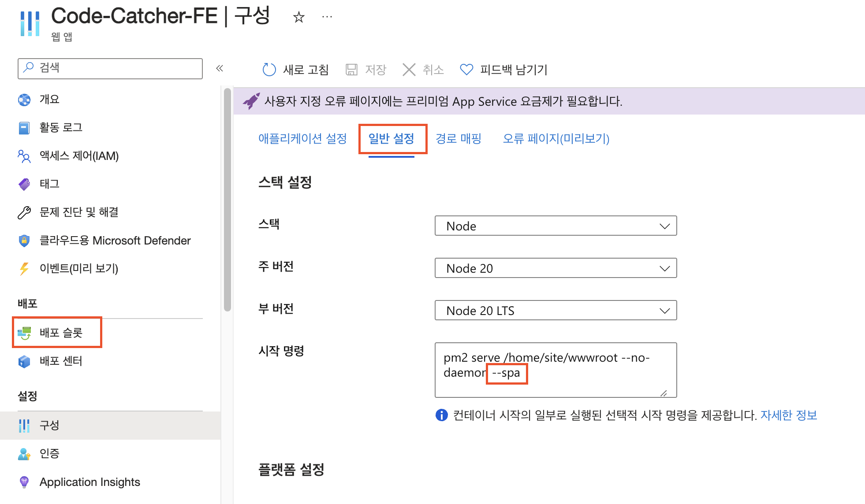865x504 pixels.
Task: Click the sidebar vertical scrollbar
Action: tap(227, 200)
